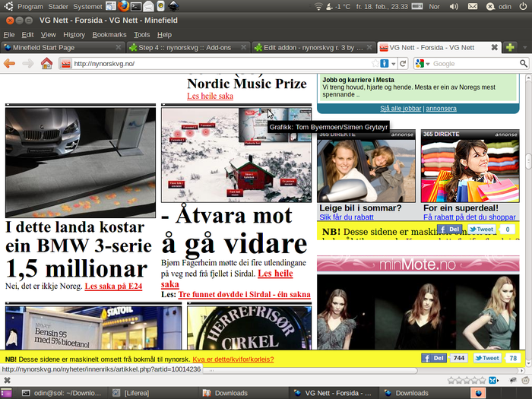This screenshot has height=399, width=532.
Task: Open the wireless network indicator
Action: tap(318, 6)
